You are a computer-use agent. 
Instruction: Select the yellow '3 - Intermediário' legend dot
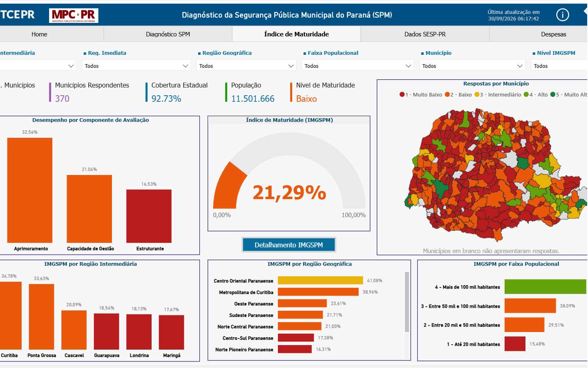[477, 94]
